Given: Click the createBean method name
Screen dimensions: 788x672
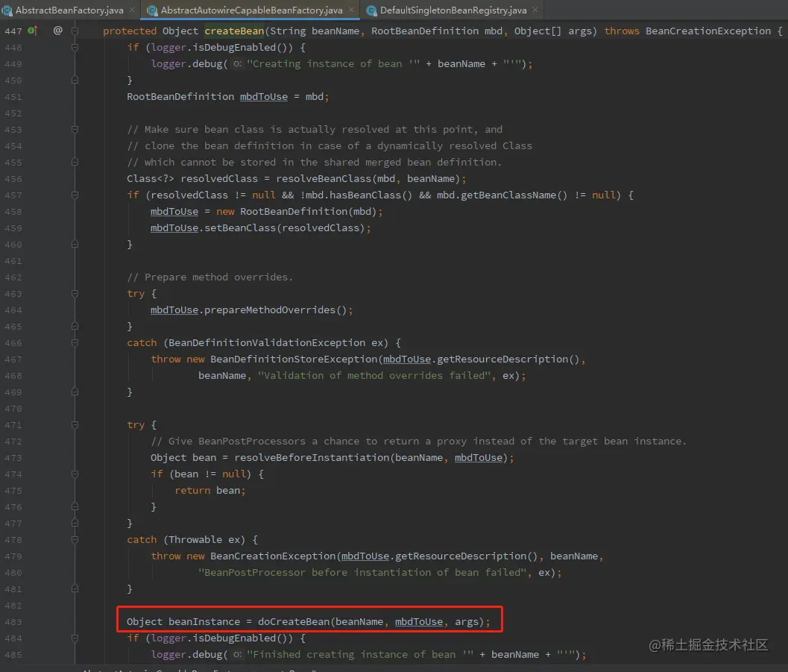Looking at the screenshot, I should (234, 31).
